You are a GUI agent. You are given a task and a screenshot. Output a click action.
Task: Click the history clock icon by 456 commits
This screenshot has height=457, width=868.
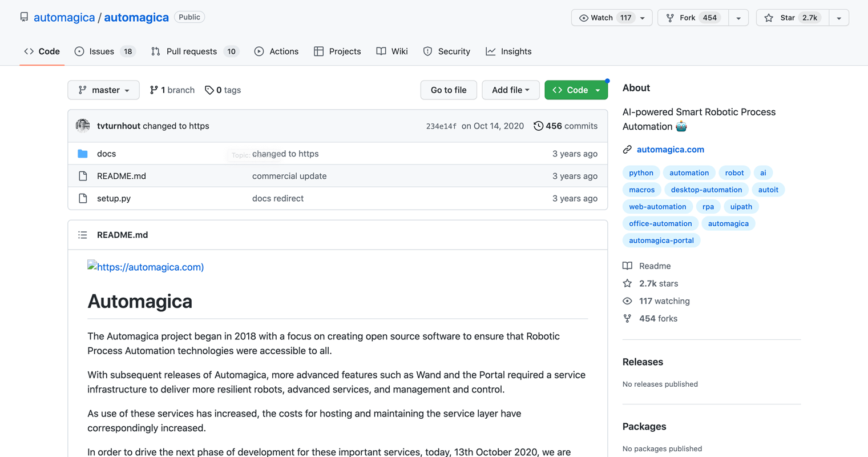tap(538, 126)
